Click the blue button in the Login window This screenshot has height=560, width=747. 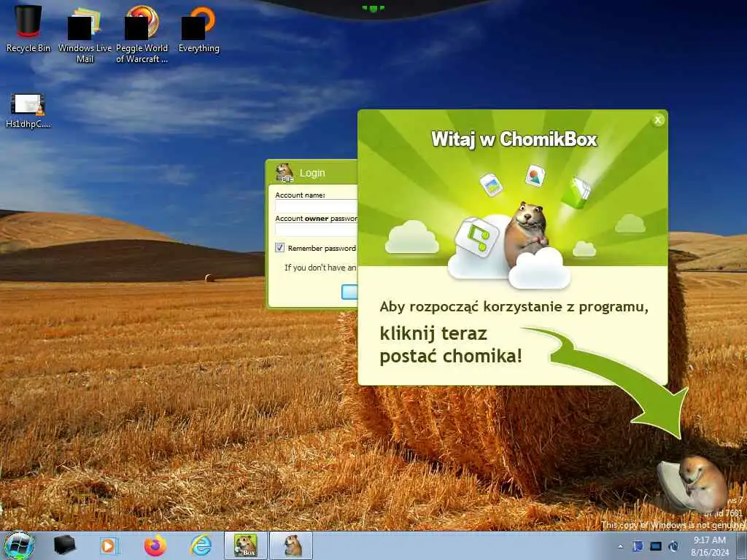point(349,292)
